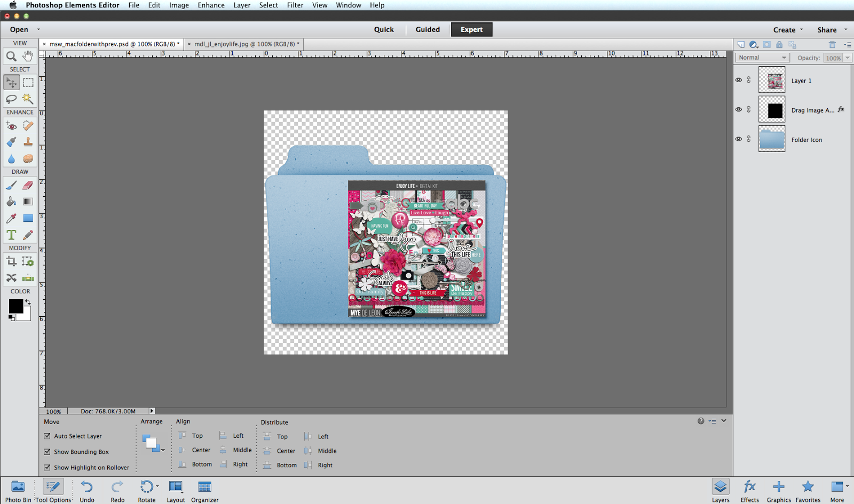Switch to Quick edit mode
854x504 pixels.
pyautogui.click(x=384, y=30)
